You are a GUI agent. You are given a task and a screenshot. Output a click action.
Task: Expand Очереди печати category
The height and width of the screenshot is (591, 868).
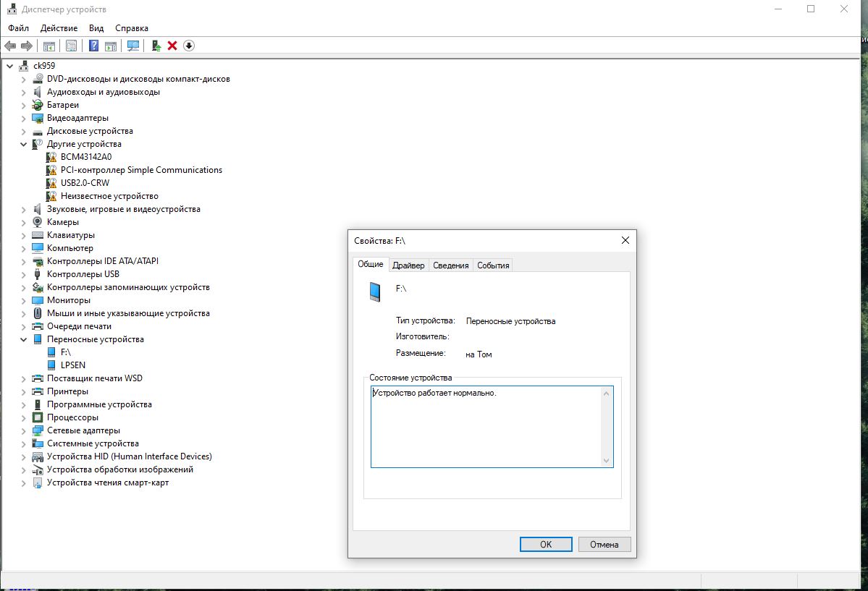[x=23, y=326]
